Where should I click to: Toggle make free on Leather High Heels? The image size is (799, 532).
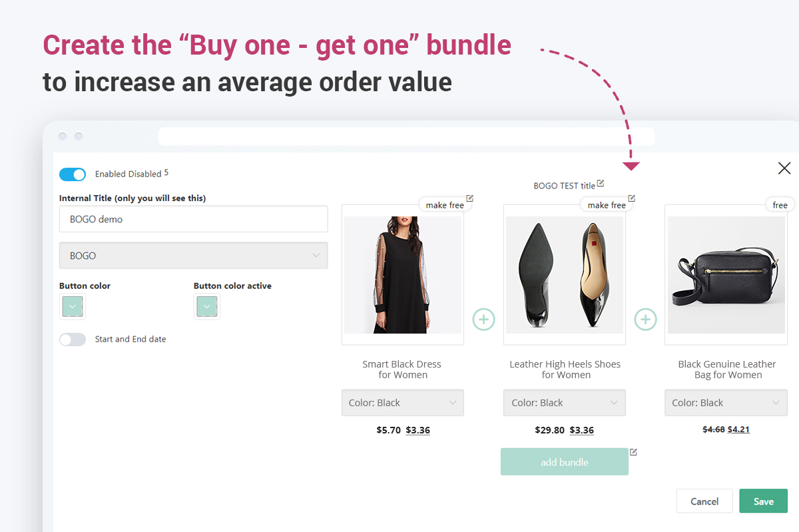coord(606,205)
